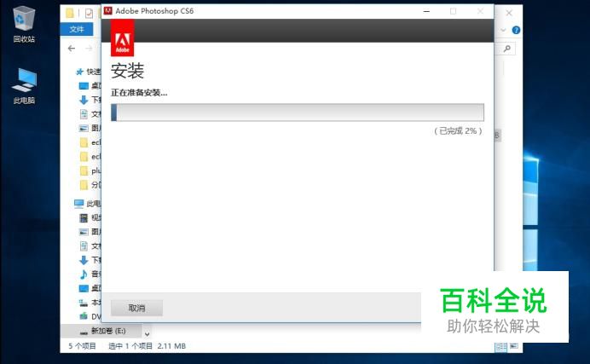Switch Explorer to large icons view

[x=513, y=346]
